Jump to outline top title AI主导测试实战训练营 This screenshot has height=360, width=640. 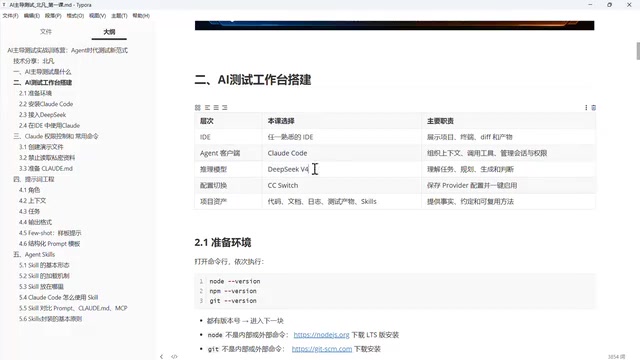67,50
